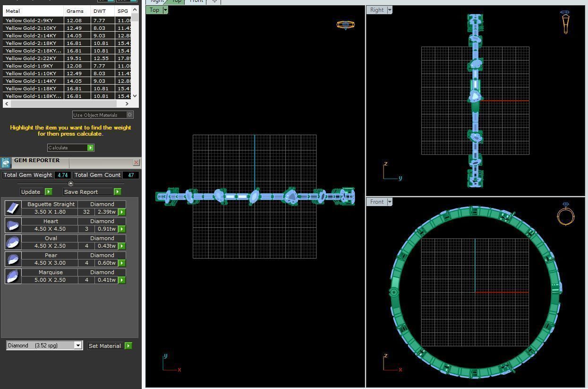Click the DWT column header
Image resolution: width=588 pixels, height=389 pixels.
[102, 11]
